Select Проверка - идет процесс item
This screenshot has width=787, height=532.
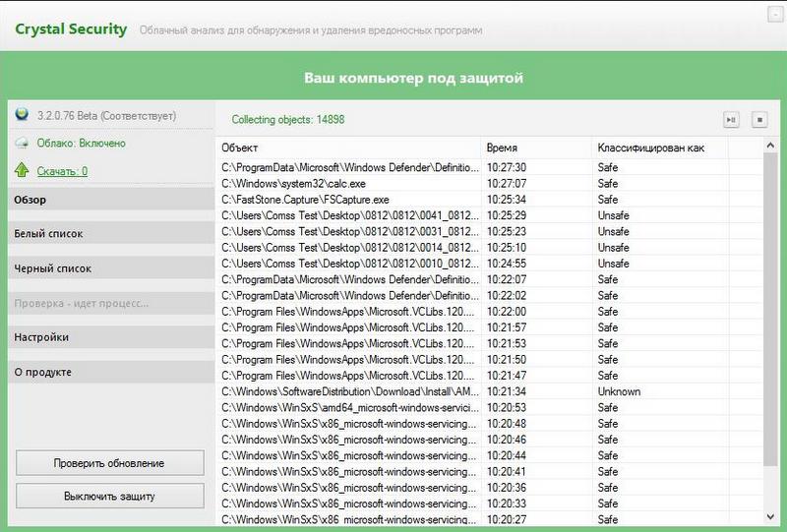pos(111,303)
